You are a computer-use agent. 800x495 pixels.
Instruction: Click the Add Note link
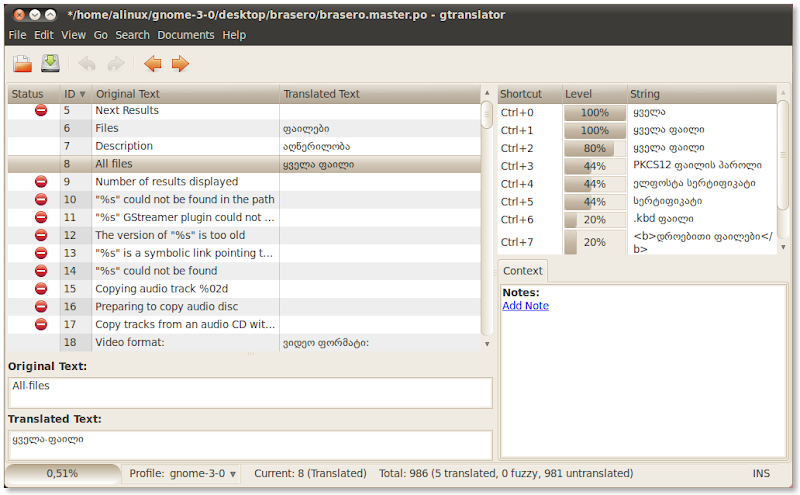coord(526,306)
